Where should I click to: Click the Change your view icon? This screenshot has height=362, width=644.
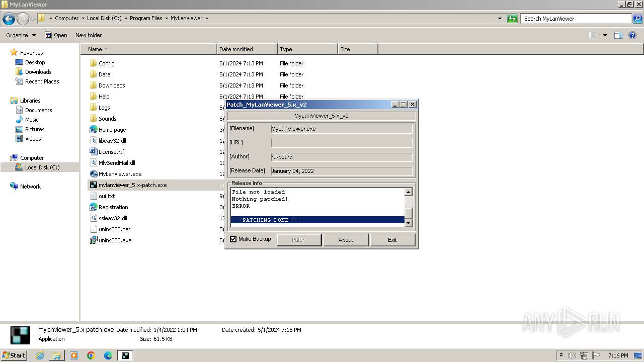[x=593, y=35]
